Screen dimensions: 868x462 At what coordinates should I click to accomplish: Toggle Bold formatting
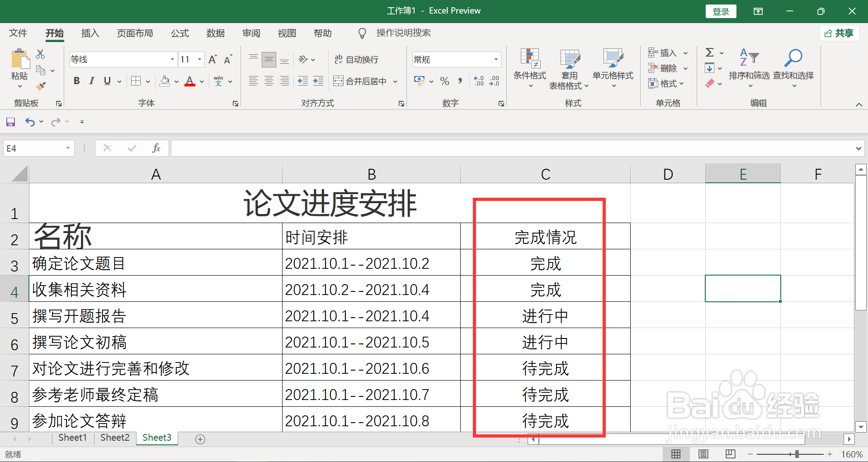coord(77,81)
